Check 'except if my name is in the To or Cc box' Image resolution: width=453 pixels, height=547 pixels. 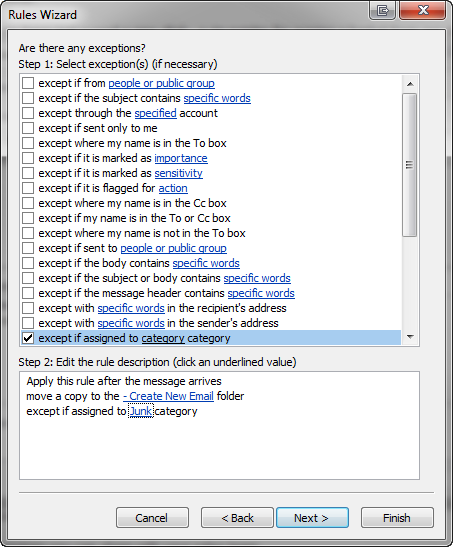click(28, 218)
